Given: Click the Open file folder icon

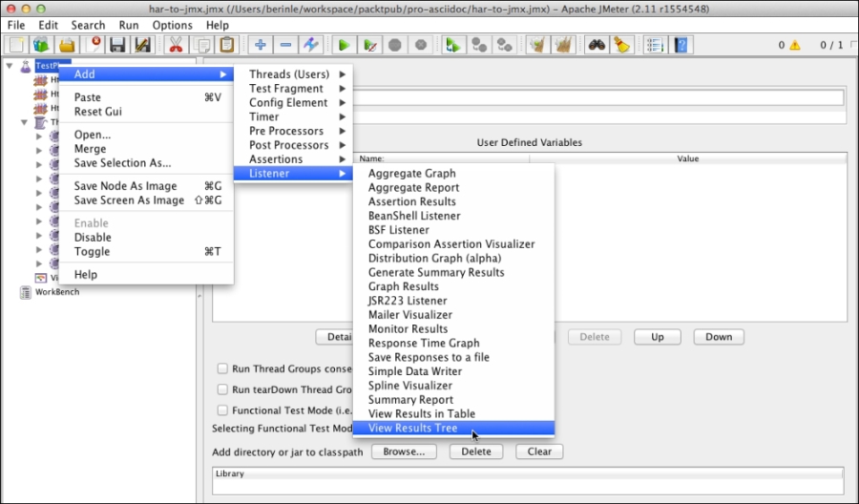Looking at the screenshot, I should click(x=67, y=45).
